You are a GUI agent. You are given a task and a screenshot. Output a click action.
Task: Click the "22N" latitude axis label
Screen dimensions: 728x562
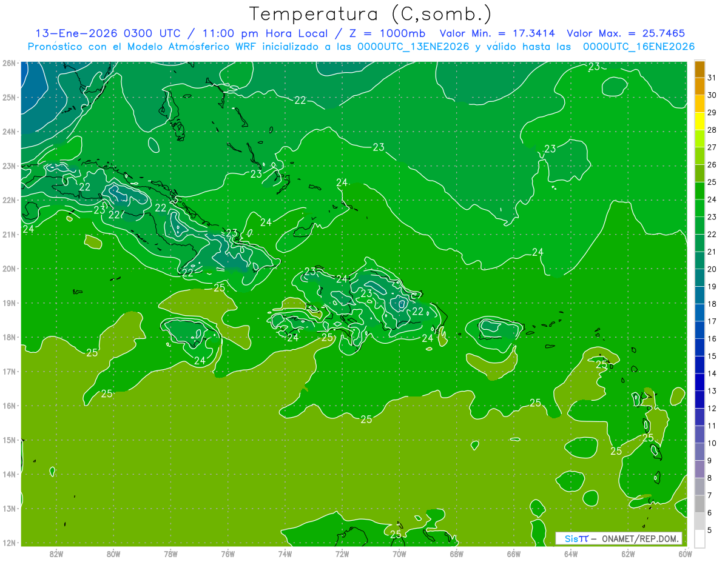point(8,200)
